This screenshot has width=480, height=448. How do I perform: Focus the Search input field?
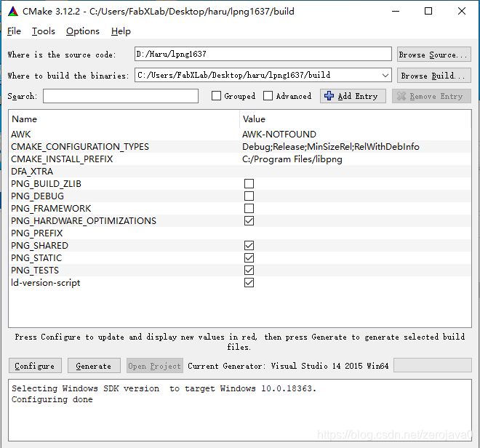click(121, 96)
